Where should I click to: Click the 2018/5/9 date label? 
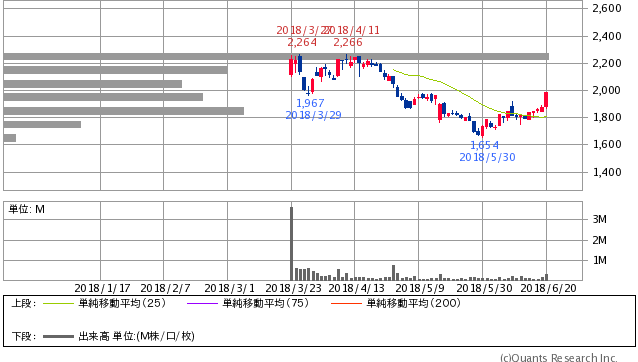(420, 288)
